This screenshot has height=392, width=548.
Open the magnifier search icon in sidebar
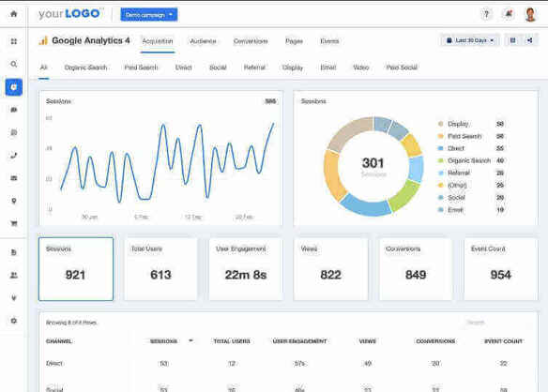(x=14, y=65)
